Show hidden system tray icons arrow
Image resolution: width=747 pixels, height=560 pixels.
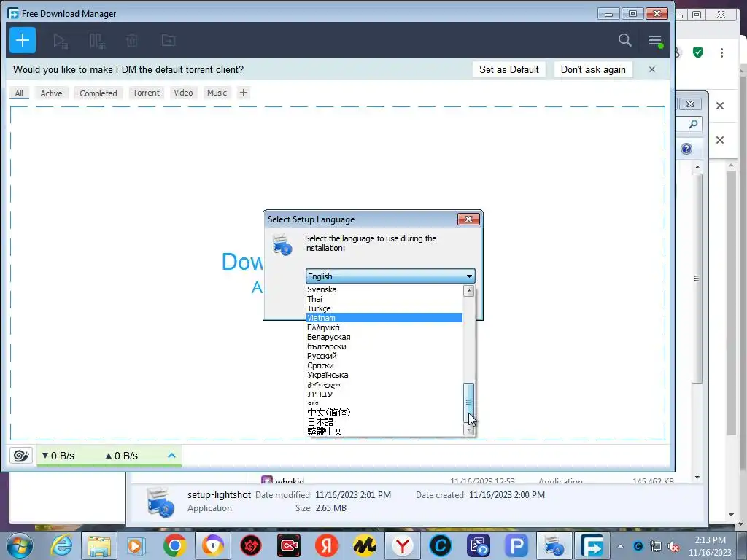pyautogui.click(x=620, y=546)
